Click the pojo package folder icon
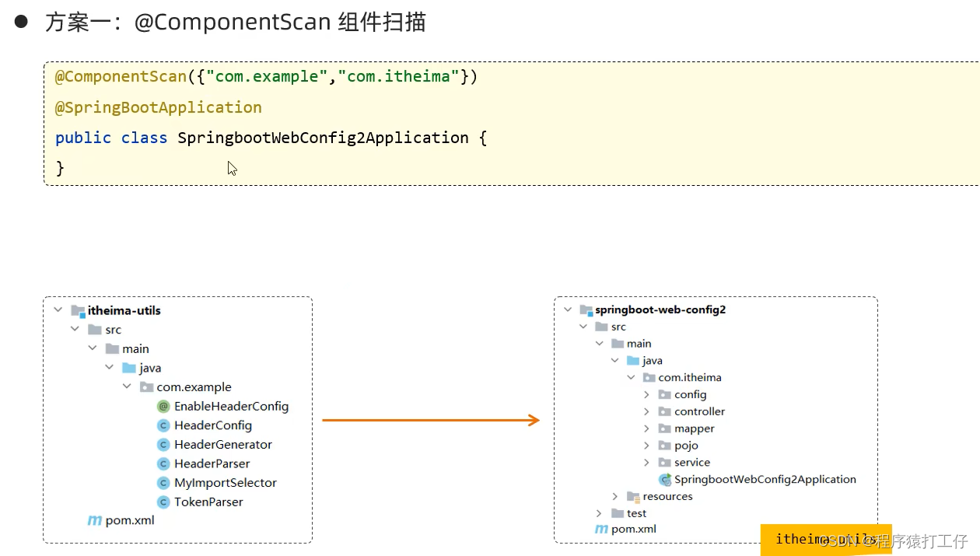The width and height of the screenshot is (980, 556). [x=664, y=446]
